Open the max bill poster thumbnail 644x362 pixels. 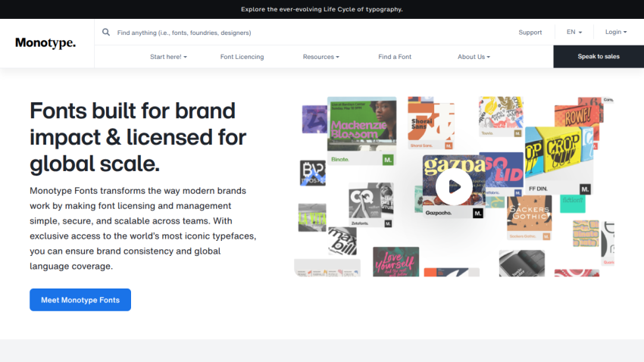pyautogui.click(x=342, y=242)
